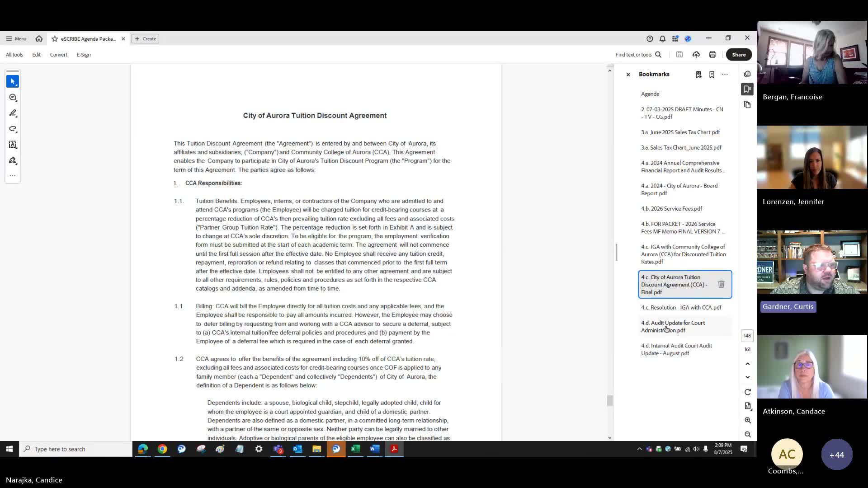The height and width of the screenshot is (488, 868).
Task: Star the eSCRIBE Agenda Package tab
Action: (55, 39)
